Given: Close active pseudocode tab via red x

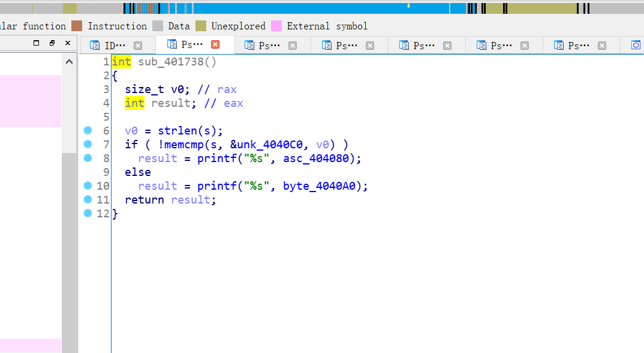Looking at the screenshot, I should (x=215, y=44).
